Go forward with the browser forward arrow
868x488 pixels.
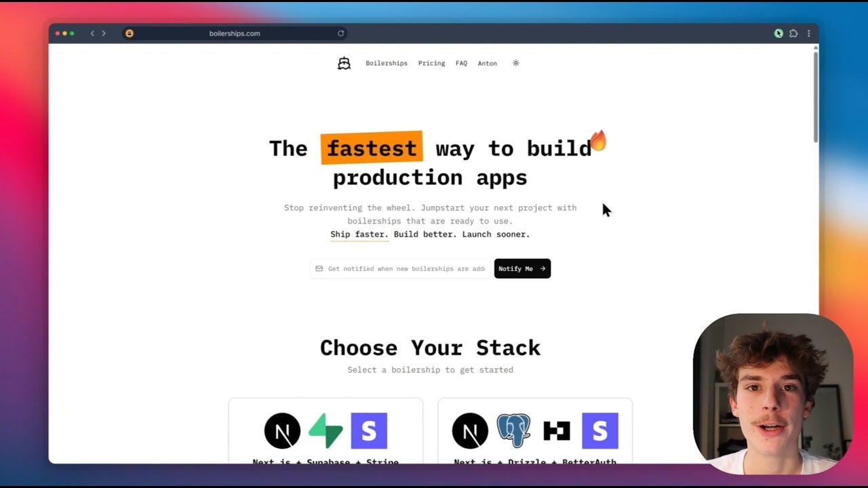pos(104,33)
